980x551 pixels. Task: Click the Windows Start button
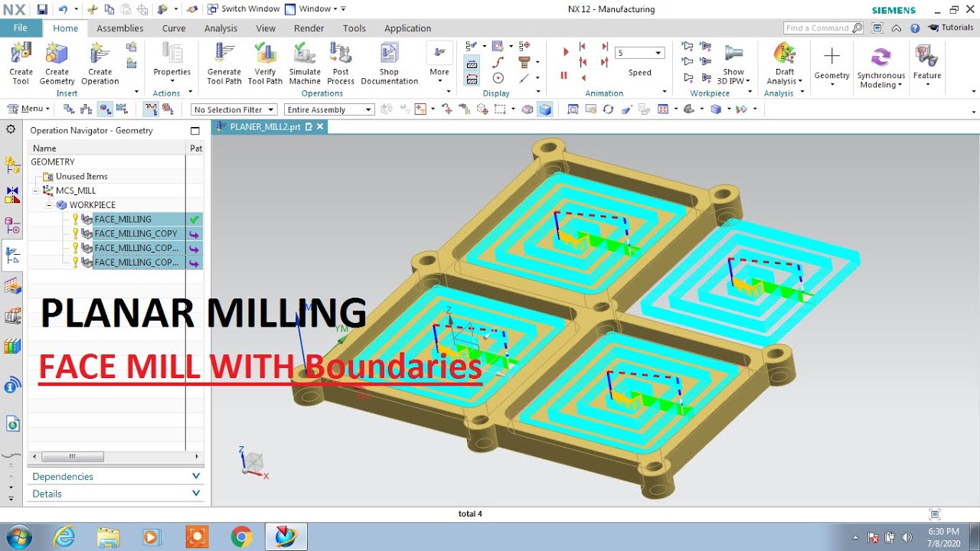point(18,536)
